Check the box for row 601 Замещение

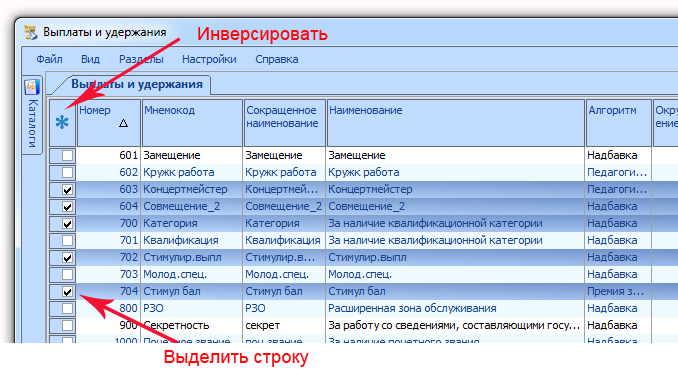(x=67, y=155)
